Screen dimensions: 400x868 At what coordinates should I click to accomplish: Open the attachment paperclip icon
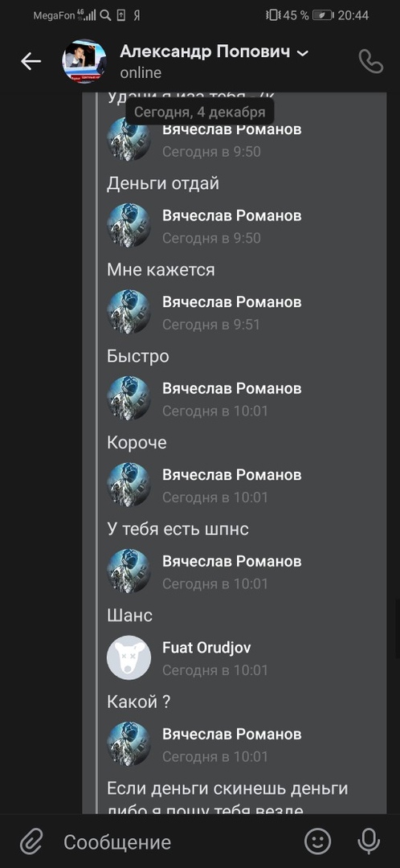[x=31, y=842]
